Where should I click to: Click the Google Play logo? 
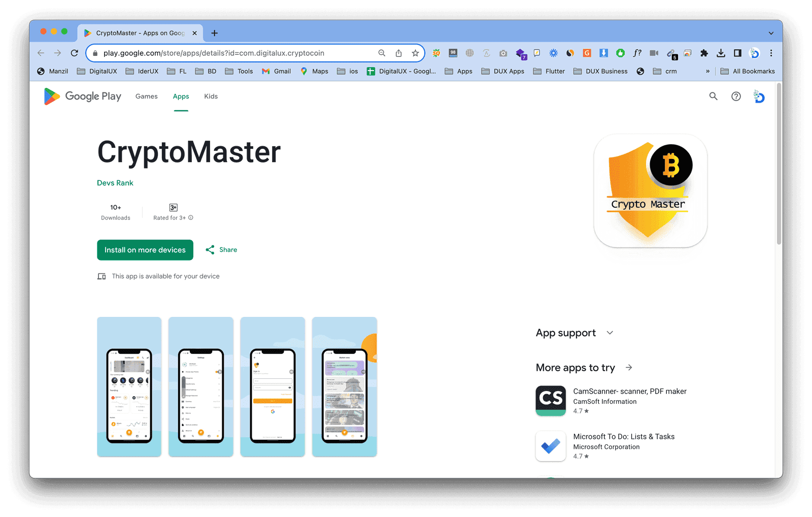[82, 96]
